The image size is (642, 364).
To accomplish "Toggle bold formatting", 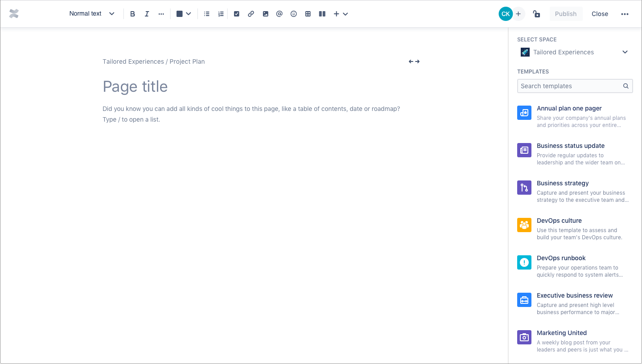I will (x=132, y=13).
